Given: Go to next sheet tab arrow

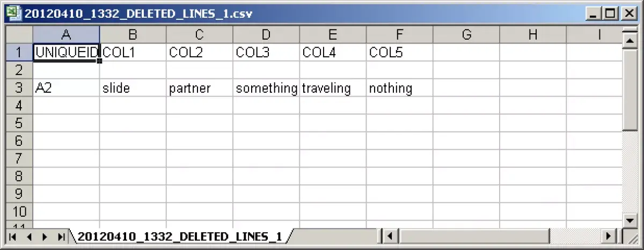Looking at the screenshot, I should click(45, 236).
